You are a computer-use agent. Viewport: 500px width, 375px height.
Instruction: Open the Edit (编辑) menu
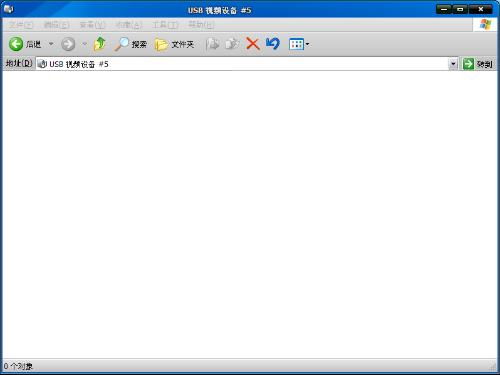(x=56, y=25)
